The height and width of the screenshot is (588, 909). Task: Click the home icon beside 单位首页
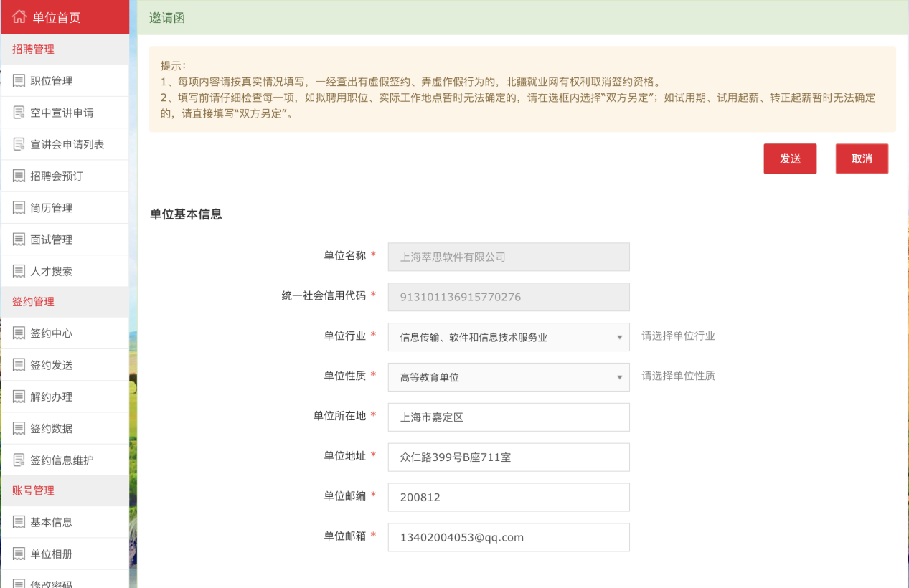(19, 17)
